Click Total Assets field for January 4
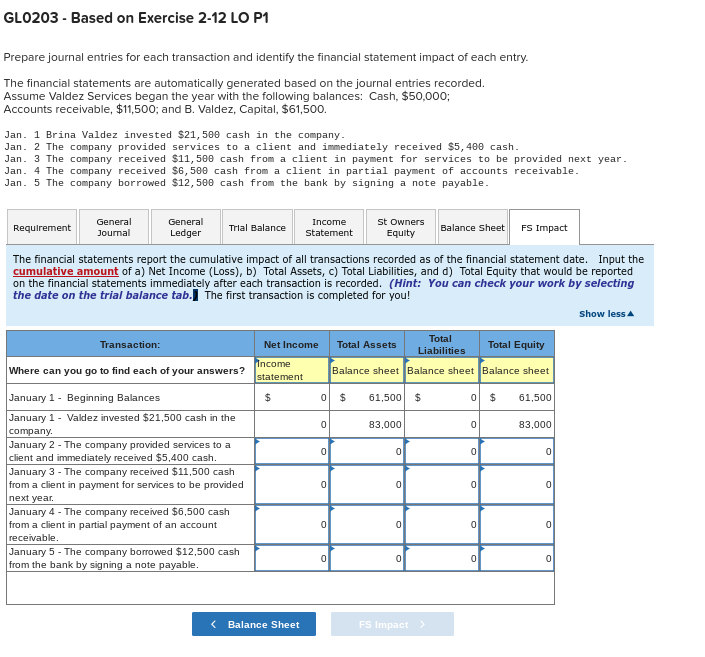The image size is (705, 657). (x=367, y=524)
